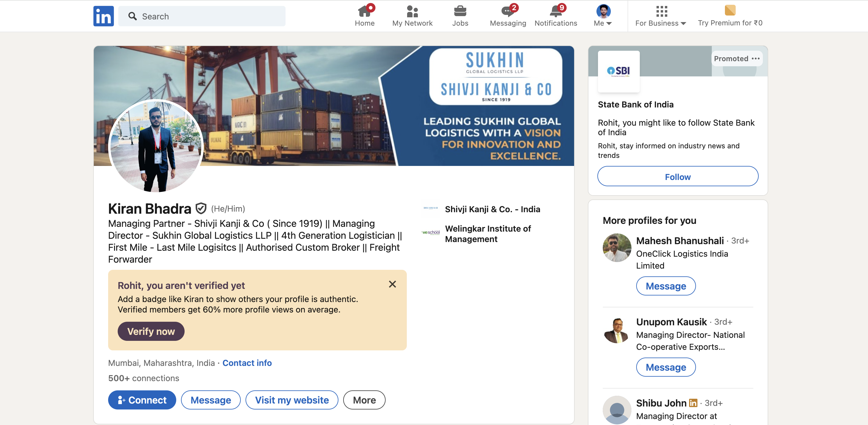The height and width of the screenshot is (425, 868).
Task: Click the LinkedIn logo icon
Action: tap(103, 16)
